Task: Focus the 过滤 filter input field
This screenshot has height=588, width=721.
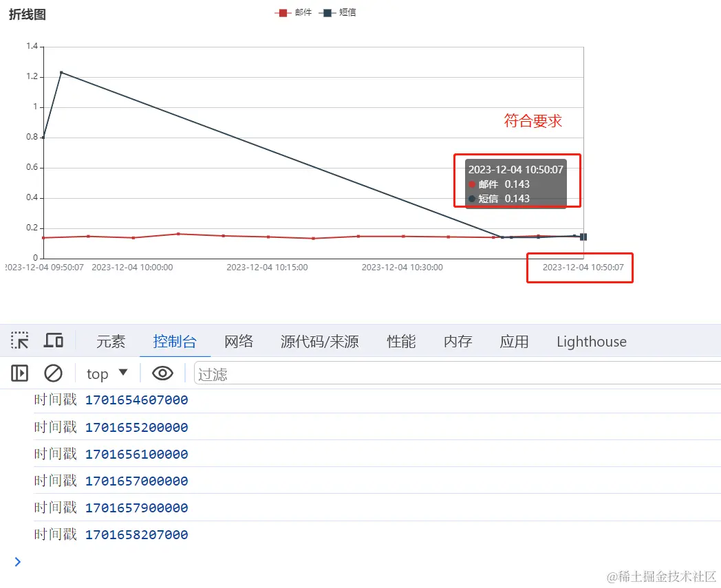Action: [x=458, y=373]
